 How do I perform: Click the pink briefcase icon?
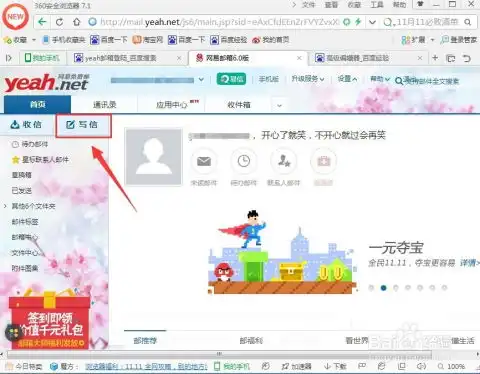(x=323, y=161)
